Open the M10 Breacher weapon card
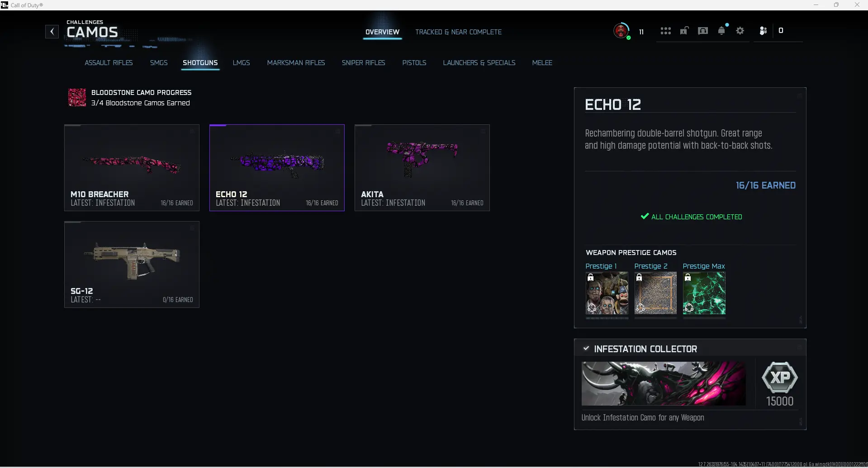 (132, 168)
